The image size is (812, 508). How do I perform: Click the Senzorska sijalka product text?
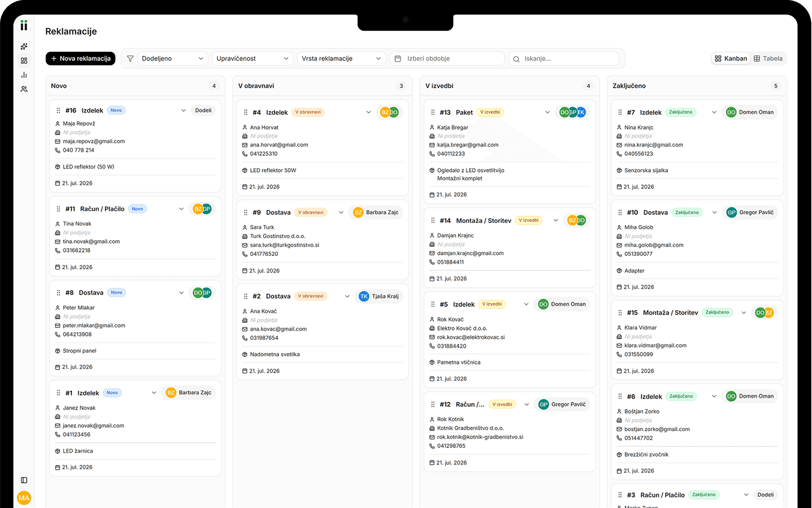coord(646,170)
